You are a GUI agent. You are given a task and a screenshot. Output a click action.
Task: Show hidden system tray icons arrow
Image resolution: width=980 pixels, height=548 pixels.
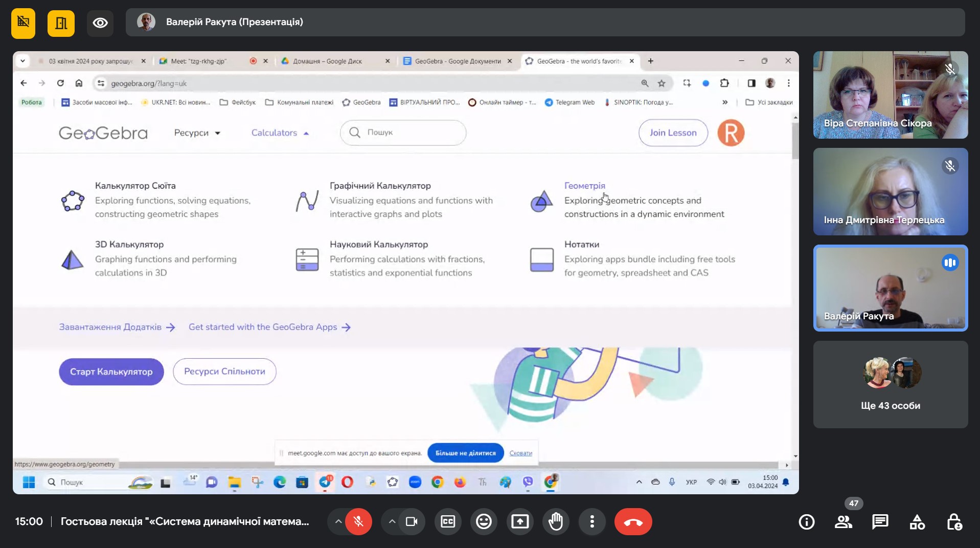click(639, 482)
